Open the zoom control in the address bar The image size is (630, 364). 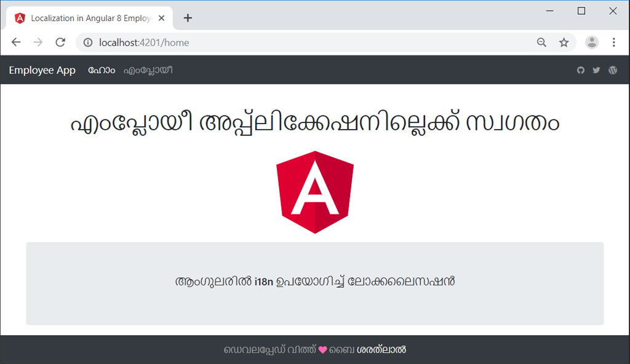pyautogui.click(x=541, y=42)
